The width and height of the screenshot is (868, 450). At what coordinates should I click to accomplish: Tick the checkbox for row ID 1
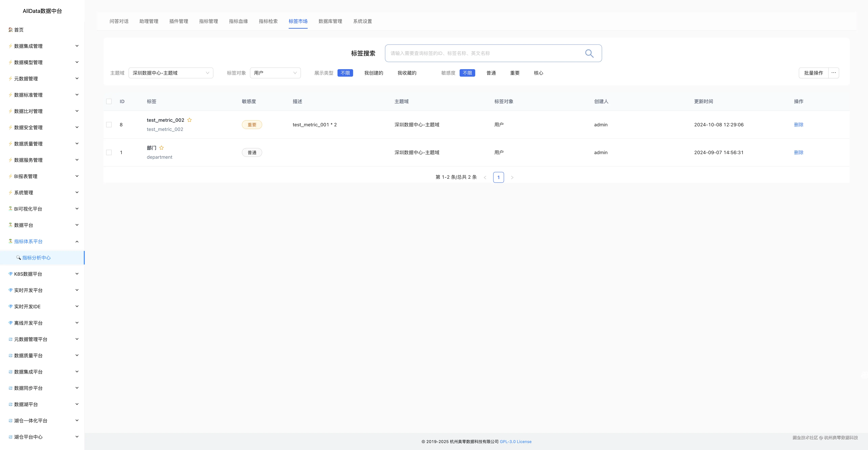coord(109,153)
